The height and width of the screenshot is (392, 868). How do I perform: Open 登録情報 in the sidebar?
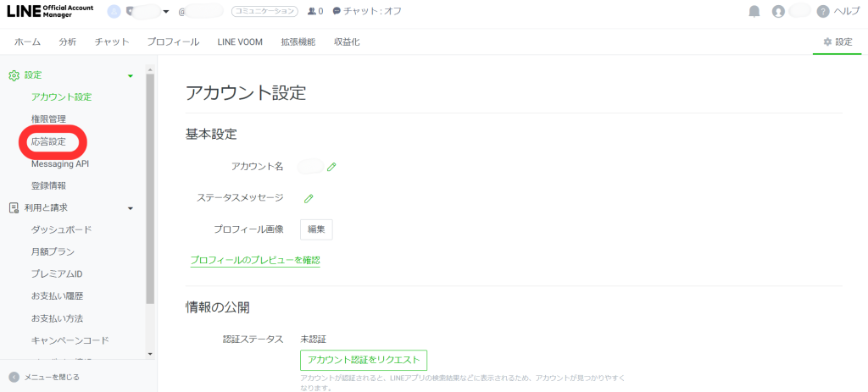point(48,185)
